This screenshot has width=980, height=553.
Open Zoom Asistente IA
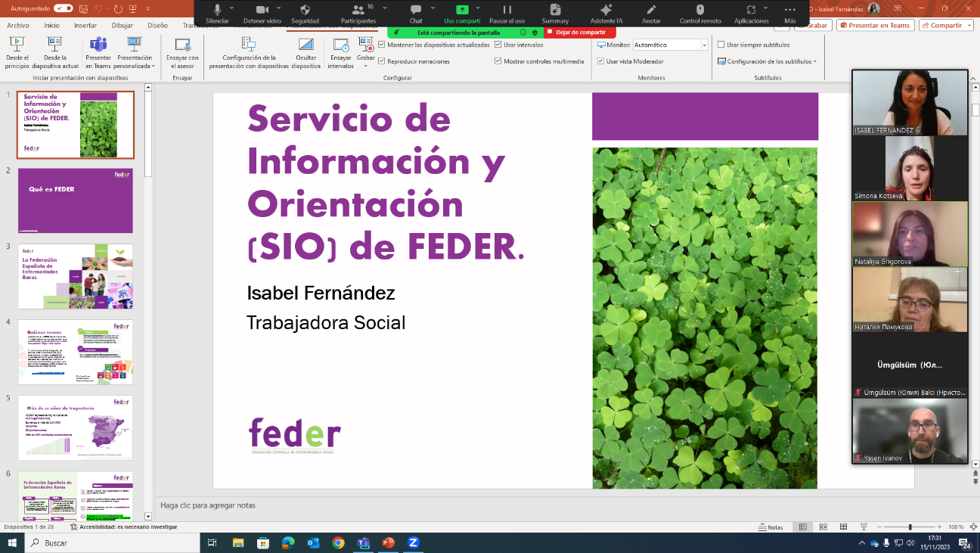click(x=606, y=10)
